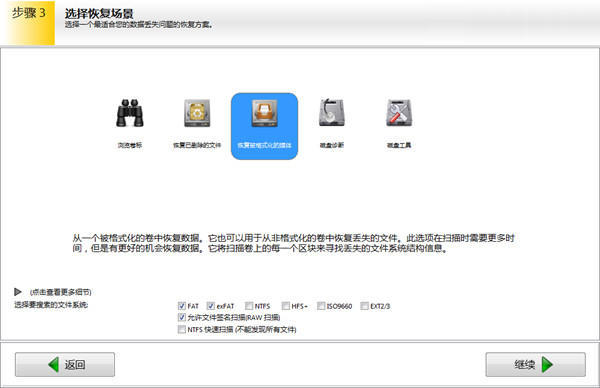This screenshot has width=600, height=388.
Task: Click the 返回 back button
Action: 65,364
